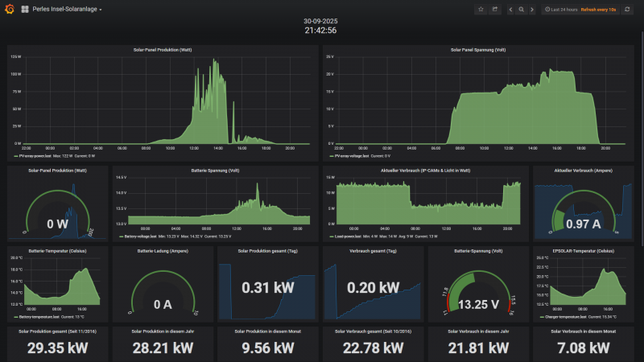Zoom out the time range with magnifier
The image size is (644, 362).
(522, 10)
